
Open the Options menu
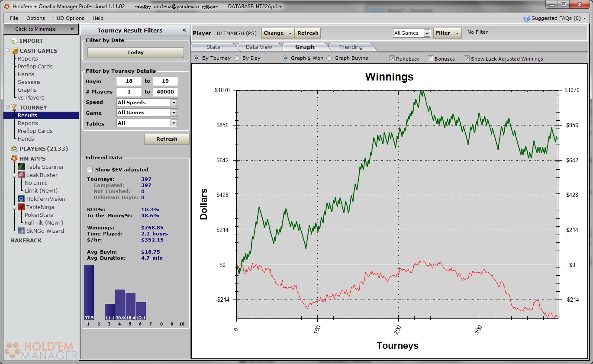[x=35, y=18]
